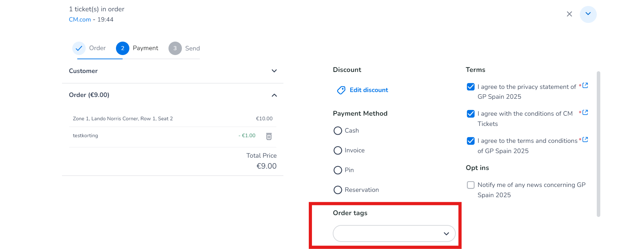Image resolution: width=644 pixels, height=249 pixels.
Task: Enable news notification opt-in checkbox
Action: coord(471,185)
